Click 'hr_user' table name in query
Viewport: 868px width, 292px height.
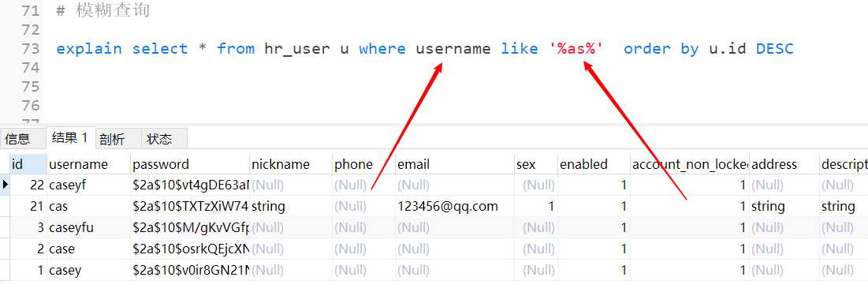pyautogui.click(x=297, y=49)
